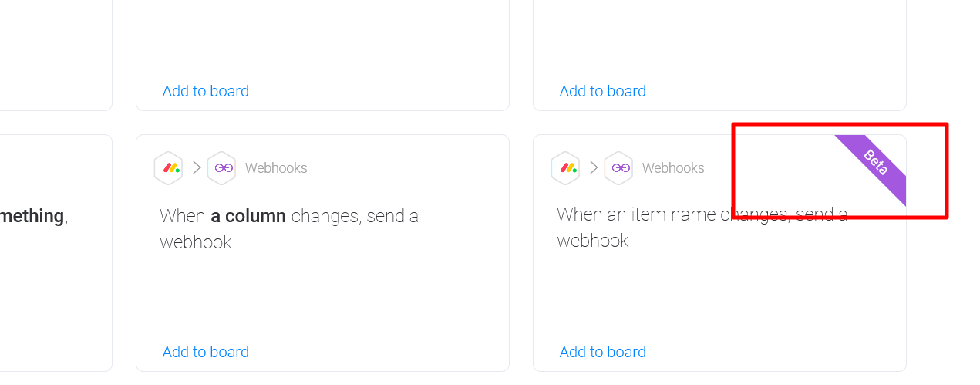Screen dimensions: 980x385
Task: Select the bold "something" field in left card
Action: [32, 216]
